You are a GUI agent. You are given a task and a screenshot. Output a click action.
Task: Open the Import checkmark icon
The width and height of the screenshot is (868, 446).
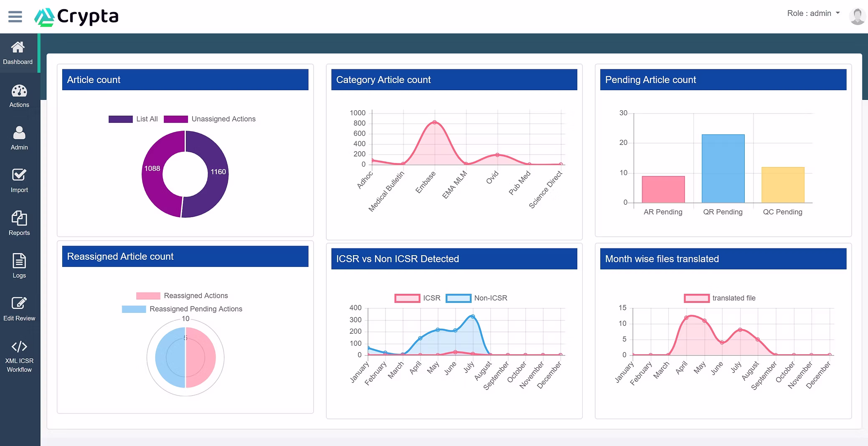[x=19, y=175]
